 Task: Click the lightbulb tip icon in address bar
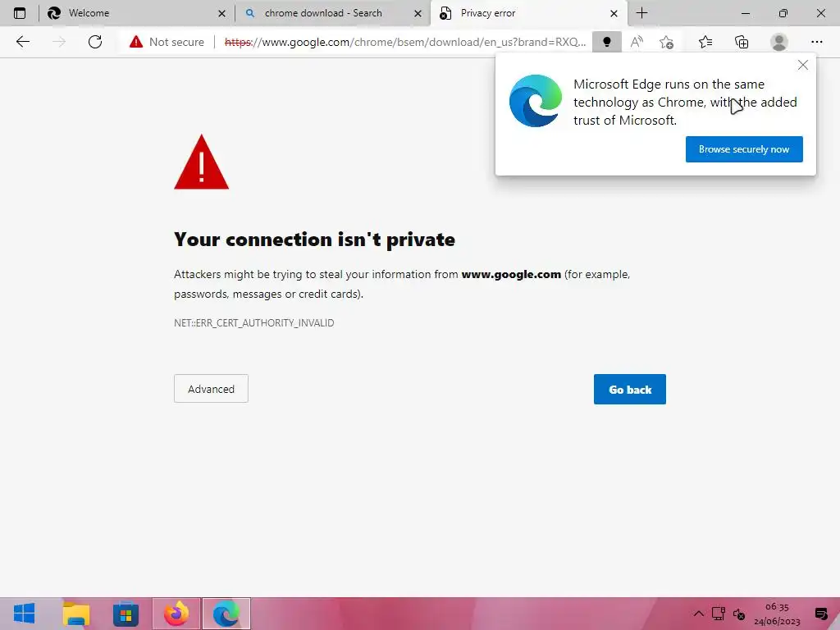coord(606,42)
